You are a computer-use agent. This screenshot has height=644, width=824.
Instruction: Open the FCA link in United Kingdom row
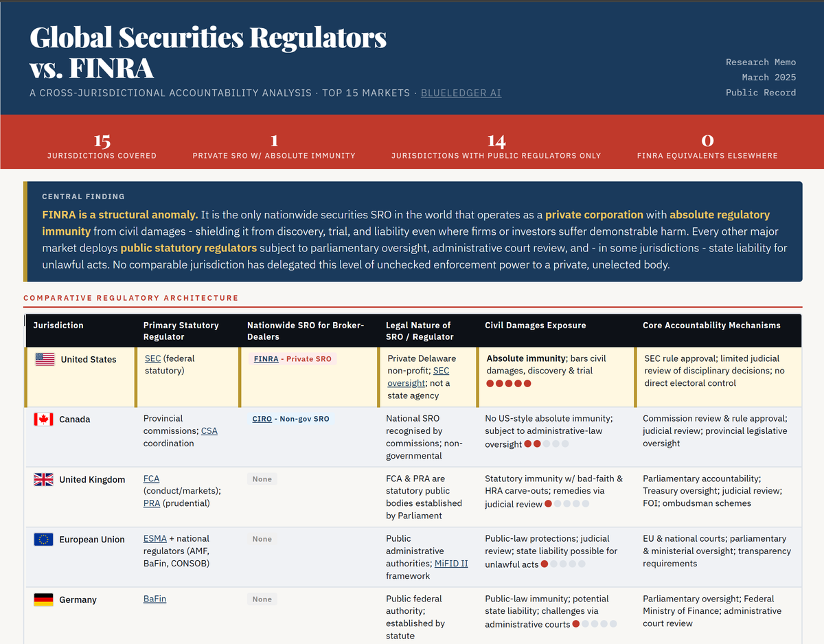(151, 479)
